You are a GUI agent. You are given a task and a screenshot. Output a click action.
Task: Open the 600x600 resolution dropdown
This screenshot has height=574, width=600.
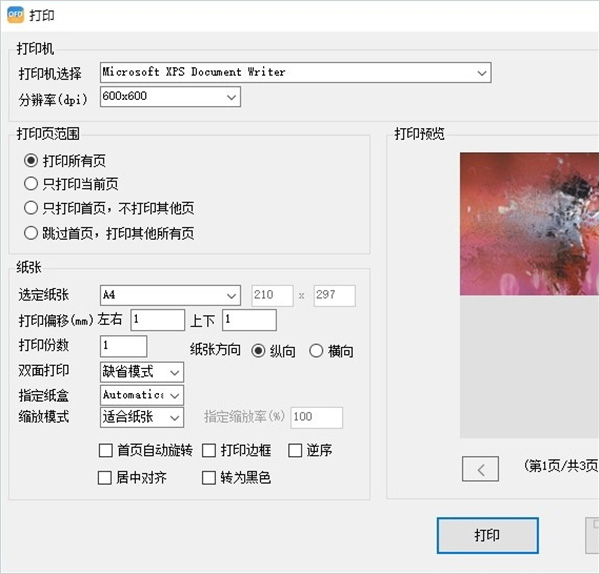click(x=170, y=96)
